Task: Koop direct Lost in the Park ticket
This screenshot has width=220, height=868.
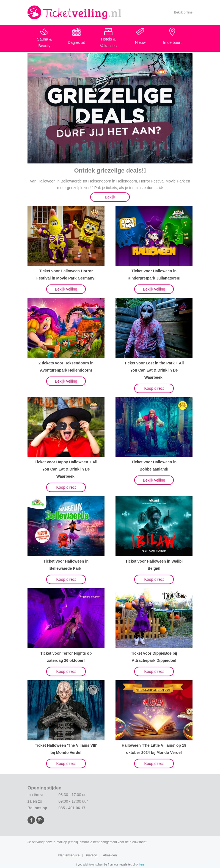Action: pos(154,388)
